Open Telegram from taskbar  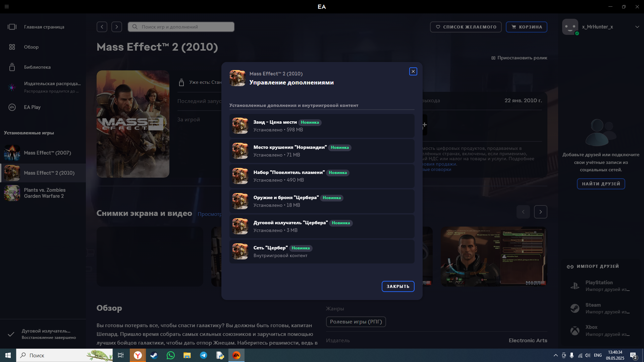tap(203, 355)
